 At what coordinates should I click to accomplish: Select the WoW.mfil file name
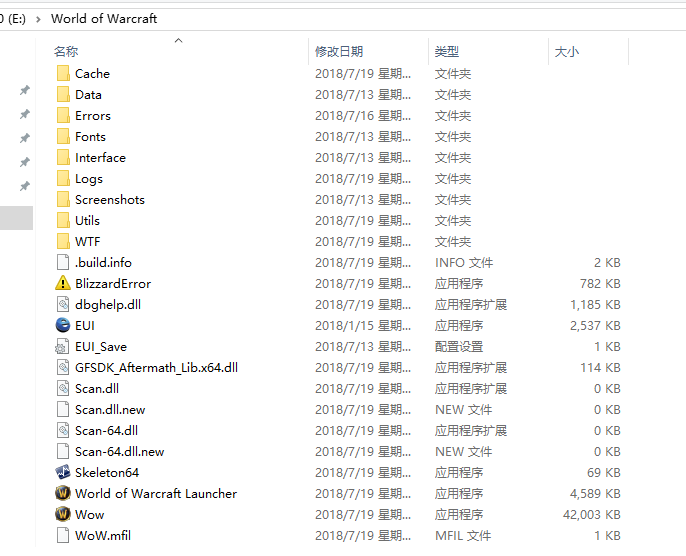click(x=103, y=535)
